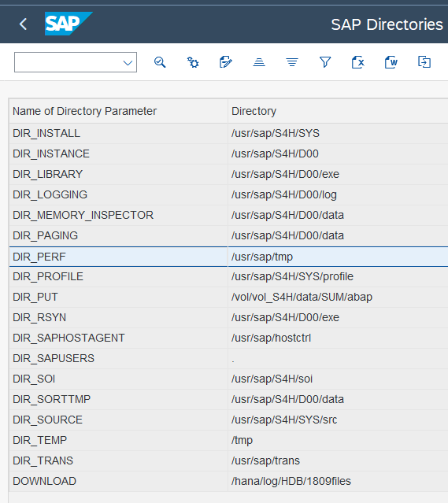Sort ascending using the toolbar icon
The height and width of the screenshot is (503, 448).
259,62
